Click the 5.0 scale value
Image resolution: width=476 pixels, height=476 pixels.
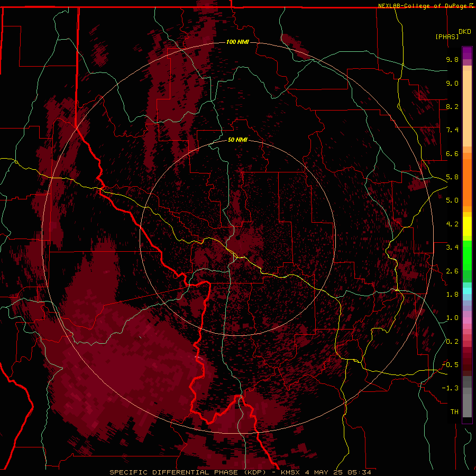tap(452, 200)
